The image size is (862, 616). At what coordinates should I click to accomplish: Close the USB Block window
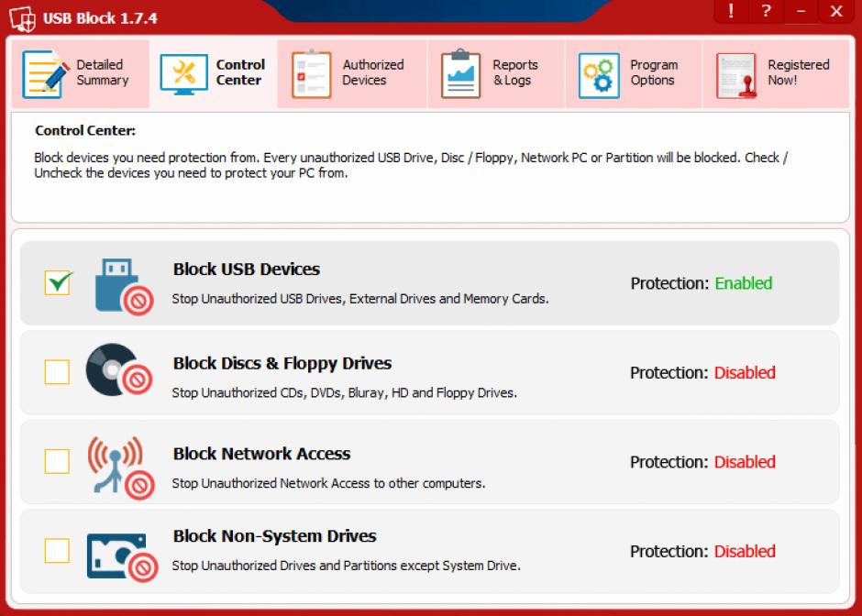point(836,11)
